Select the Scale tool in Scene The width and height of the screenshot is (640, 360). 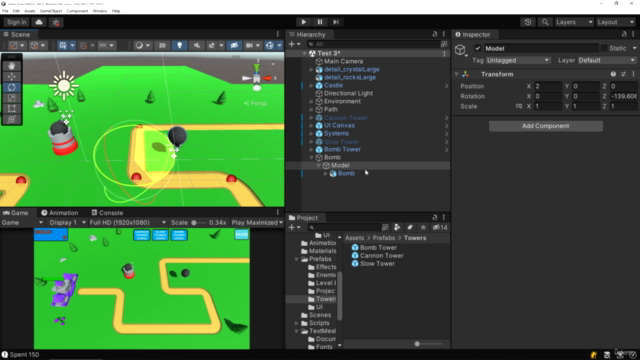click(11, 98)
